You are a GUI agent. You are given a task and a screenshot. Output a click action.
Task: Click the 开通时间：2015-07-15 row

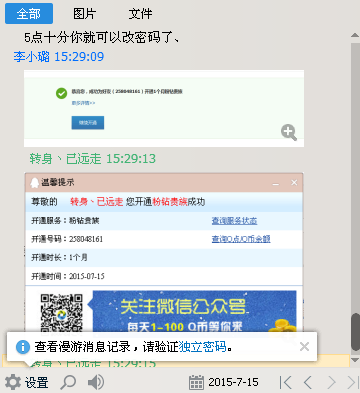(x=164, y=276)
